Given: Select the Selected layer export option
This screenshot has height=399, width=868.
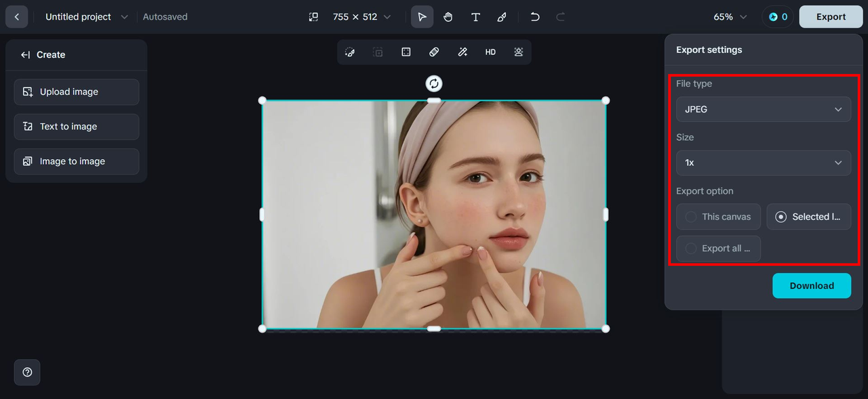Looking at the screenshot, I should pyautogui.click(x=809, y=217).
